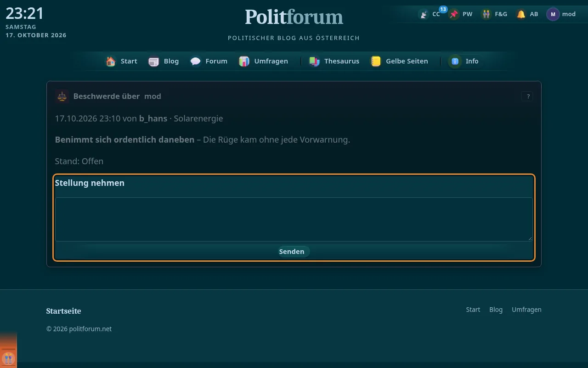588x368 pixels.
Task: Click the Info circle icon
Action: (455, 61)
